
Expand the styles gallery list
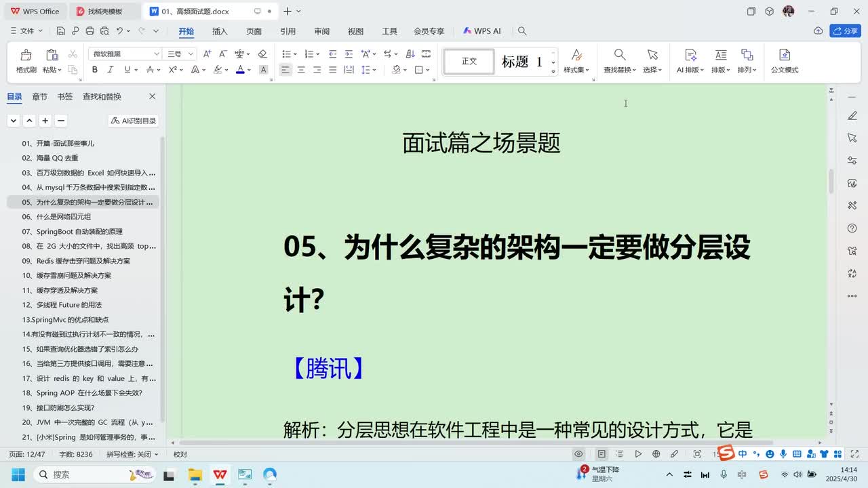click(553, 71)
